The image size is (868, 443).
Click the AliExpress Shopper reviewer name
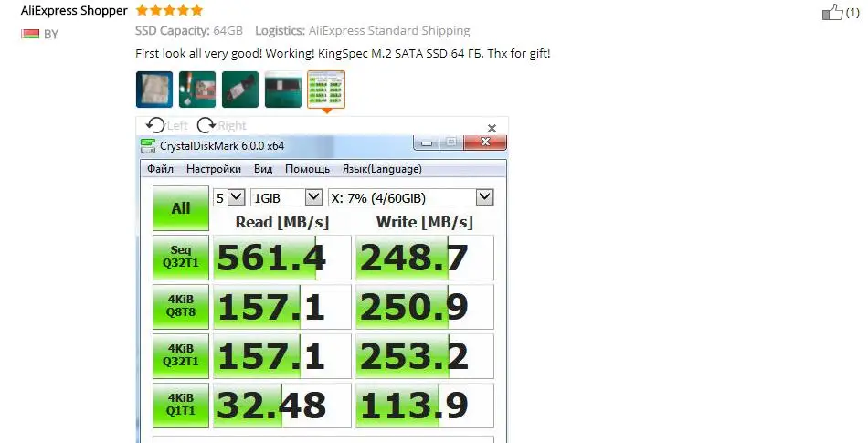74,11
